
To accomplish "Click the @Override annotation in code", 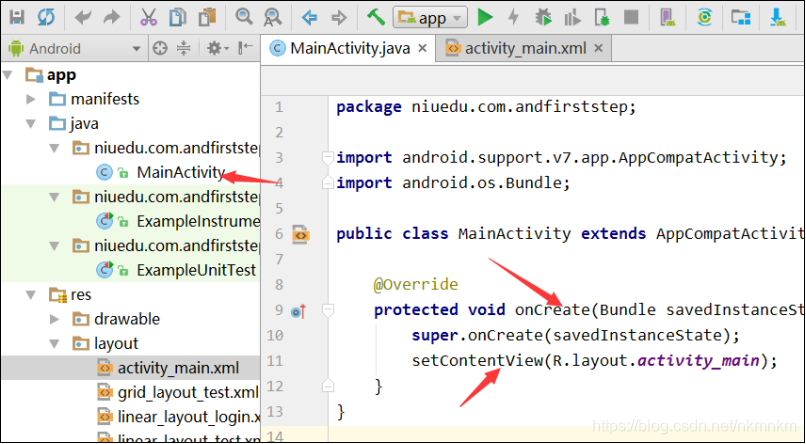I will click(415, 284).
